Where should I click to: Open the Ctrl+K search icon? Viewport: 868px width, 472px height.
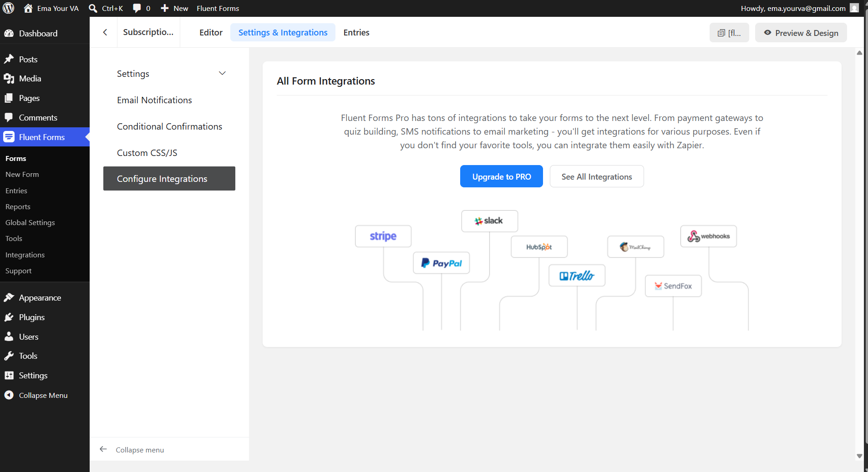(x=93, y=8)
